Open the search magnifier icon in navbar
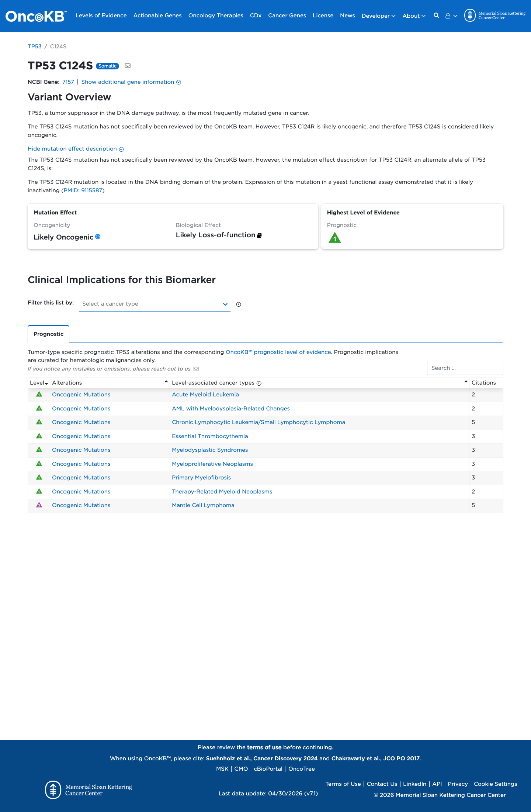The image size is (531, 812). coord(436,16)
